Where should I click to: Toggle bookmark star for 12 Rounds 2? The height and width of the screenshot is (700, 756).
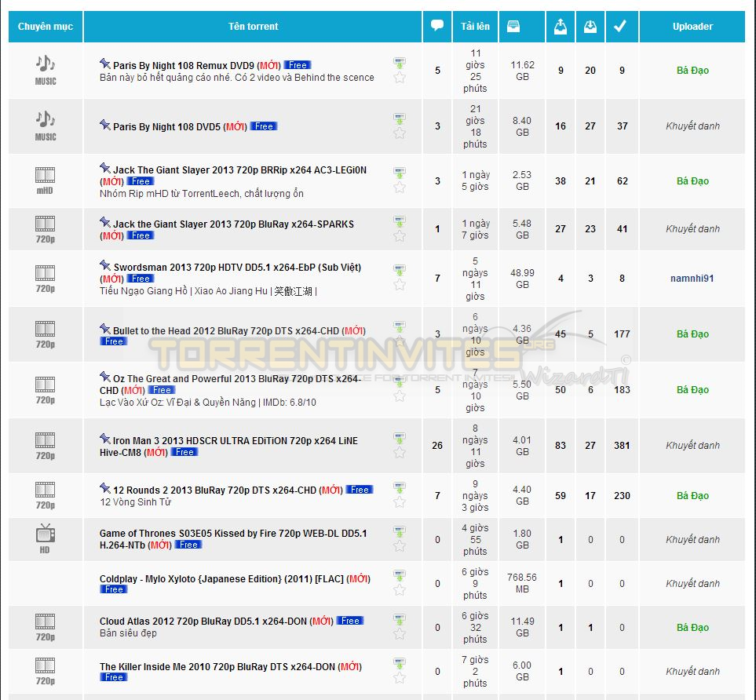click(x=400, y=502)
